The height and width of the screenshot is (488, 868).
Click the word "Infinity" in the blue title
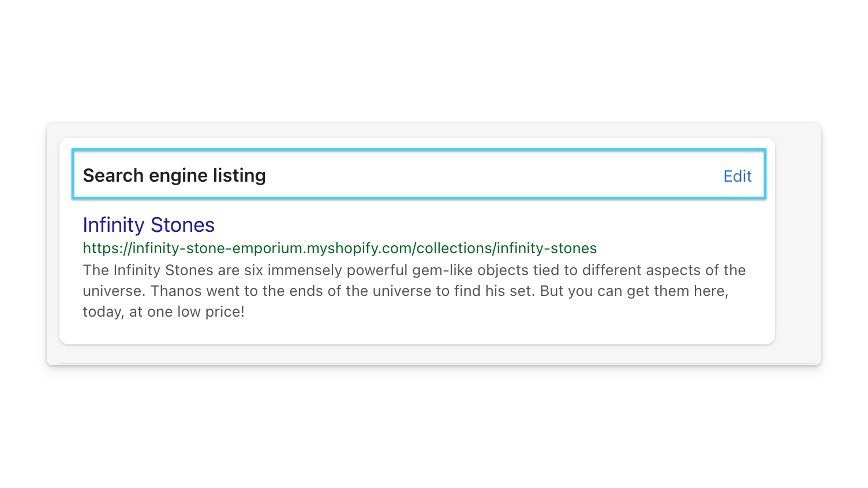114,225
